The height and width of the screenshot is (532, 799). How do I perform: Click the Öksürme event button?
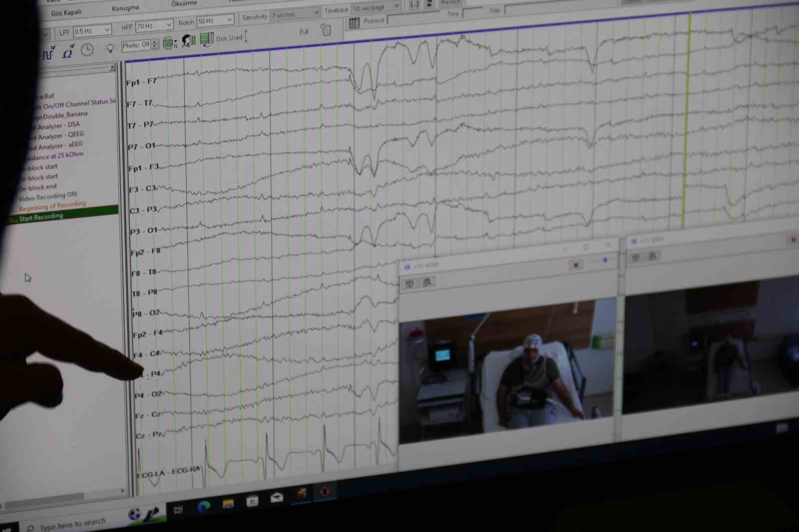coord(184,3)
